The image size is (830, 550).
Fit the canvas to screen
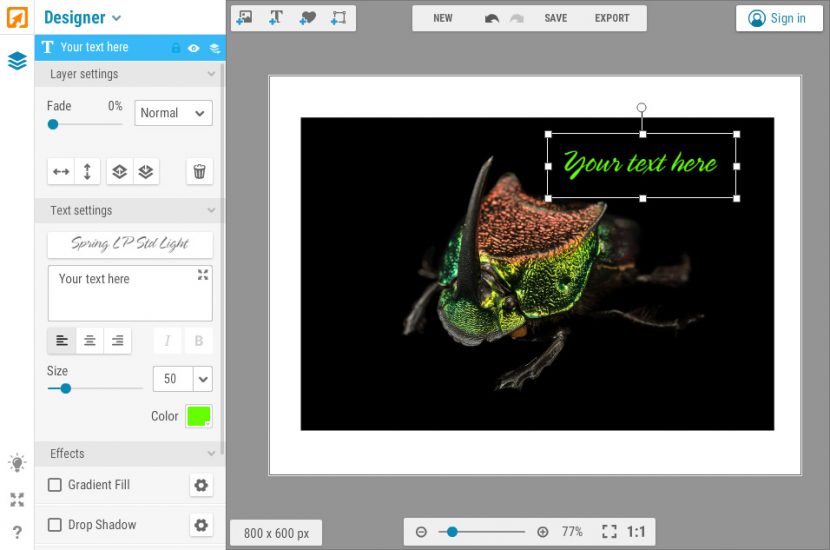tap(609, 531)
